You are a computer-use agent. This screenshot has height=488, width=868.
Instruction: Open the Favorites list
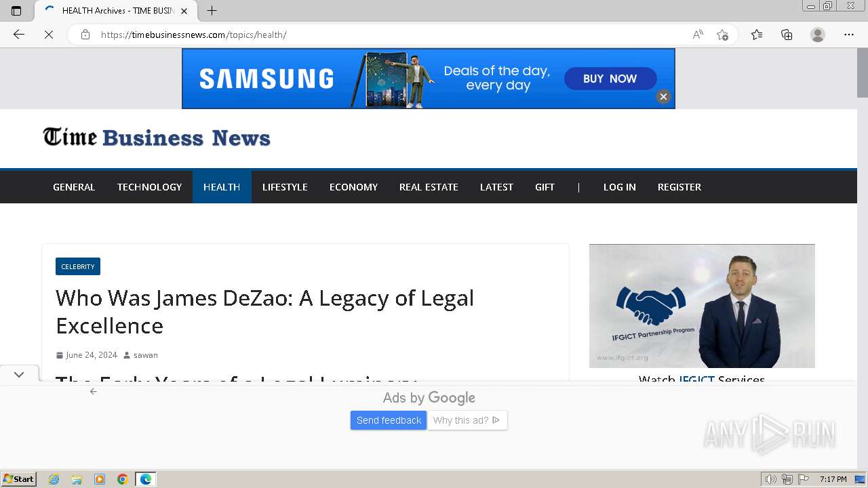coord(757,35)
